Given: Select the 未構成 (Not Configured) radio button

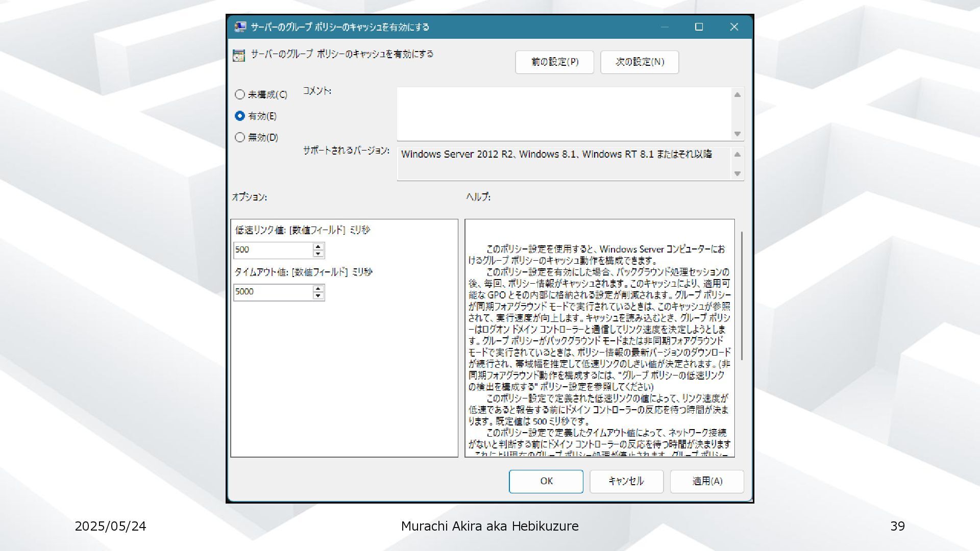Looking at the screenshot, I should (x=240, y=94).
